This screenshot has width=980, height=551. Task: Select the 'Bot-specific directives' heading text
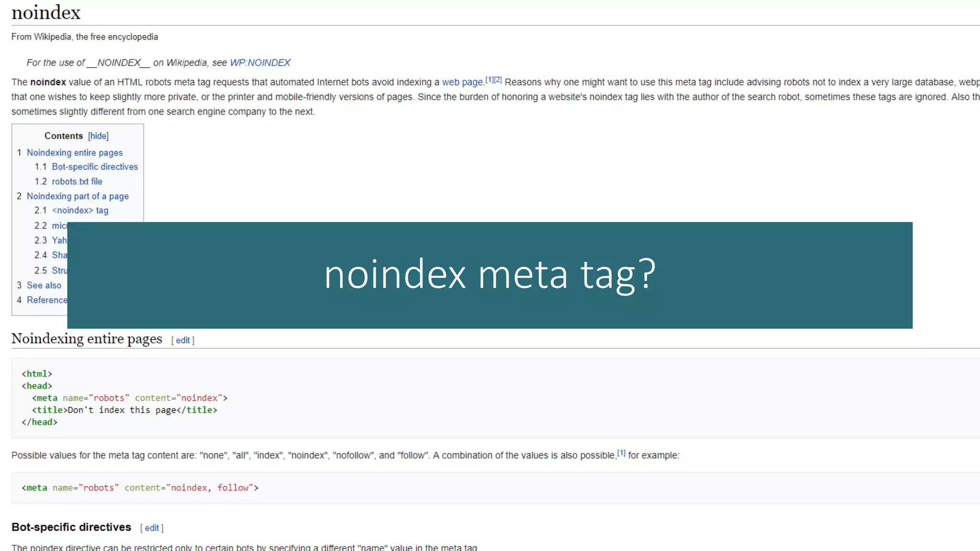pyautogui.click(x=71, y=527)
